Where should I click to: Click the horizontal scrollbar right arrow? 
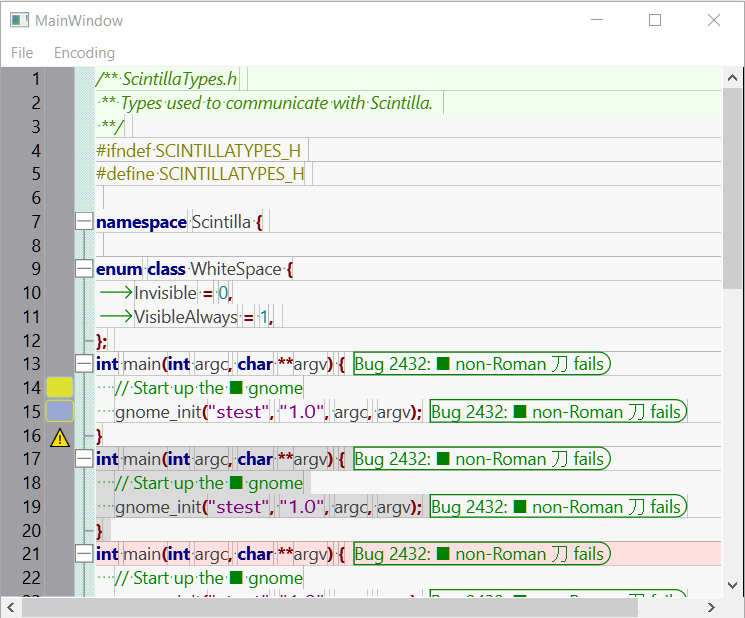(x=712, y=607)
